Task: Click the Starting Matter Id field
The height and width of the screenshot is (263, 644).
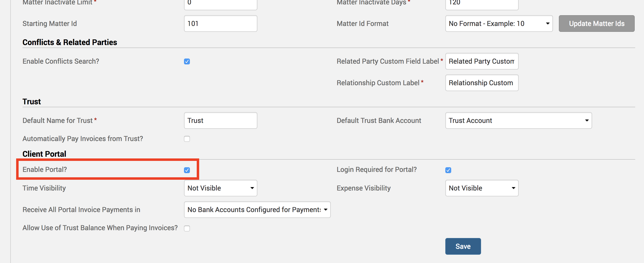Action: pos(220,24)
